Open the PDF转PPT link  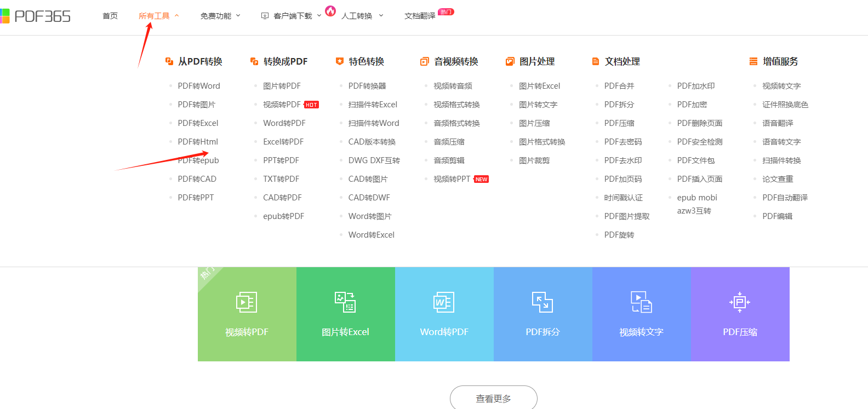(x=196, y=198)
